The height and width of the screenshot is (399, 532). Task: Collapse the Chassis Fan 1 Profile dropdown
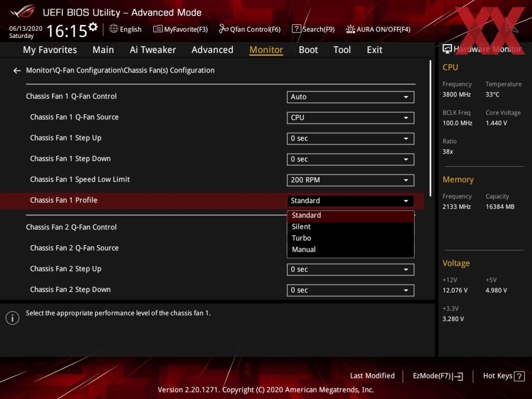350,201
